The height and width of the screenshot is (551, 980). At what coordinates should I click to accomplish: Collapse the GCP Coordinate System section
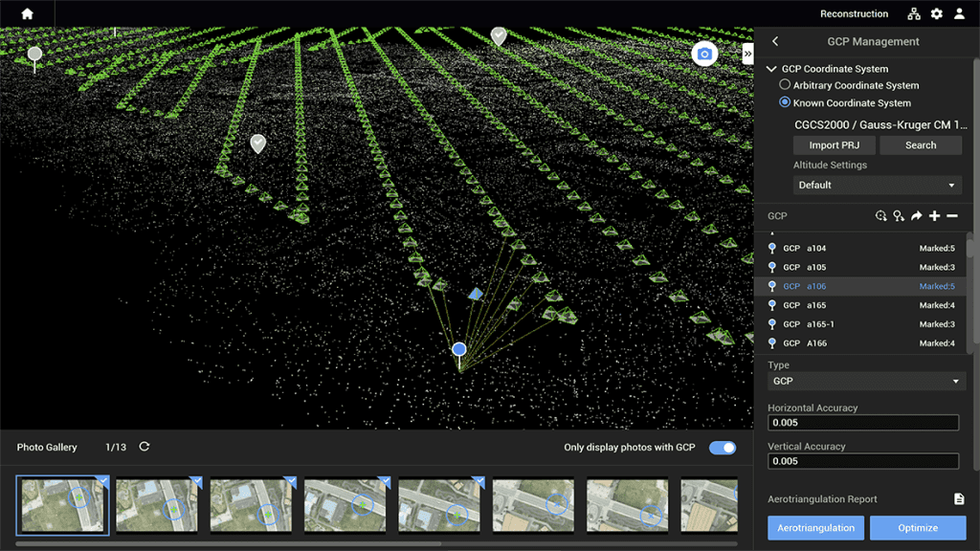point(771,69)
